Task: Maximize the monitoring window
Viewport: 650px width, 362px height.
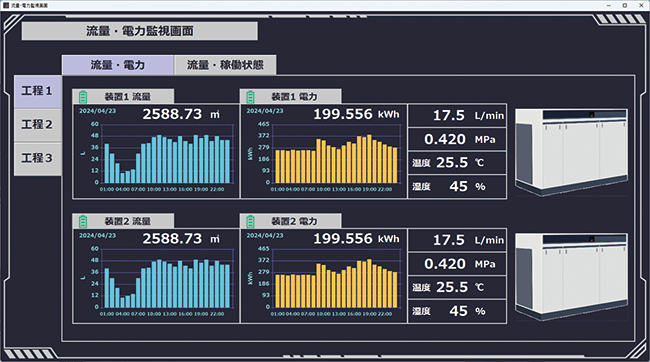Action: pos(625,5)
